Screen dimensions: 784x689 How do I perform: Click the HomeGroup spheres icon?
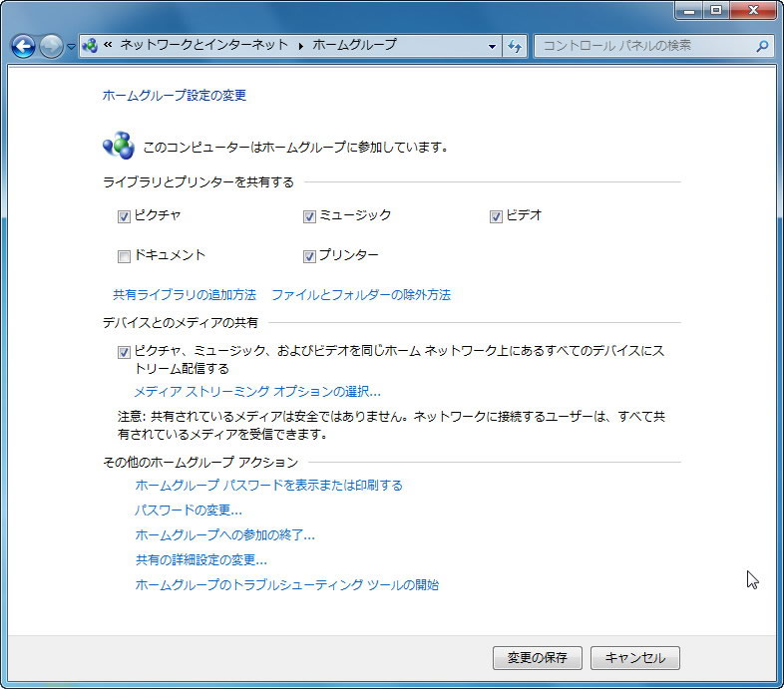click(x=118, y=148)
